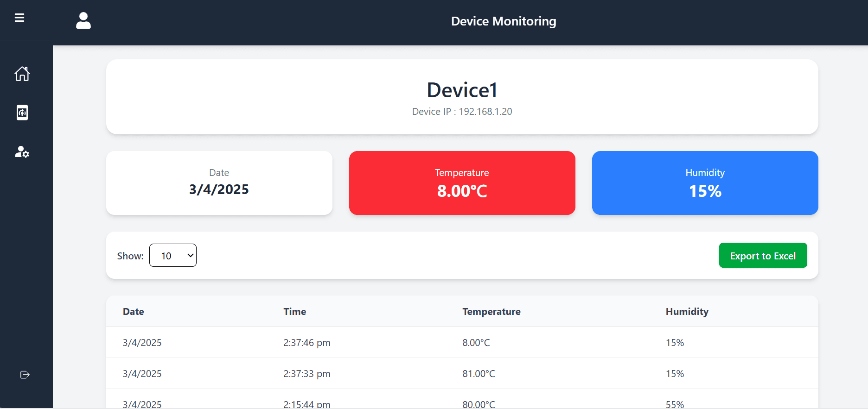The image size is (868, 409).
Task: Click the blue Humidity card
Action: pos(705,183)
